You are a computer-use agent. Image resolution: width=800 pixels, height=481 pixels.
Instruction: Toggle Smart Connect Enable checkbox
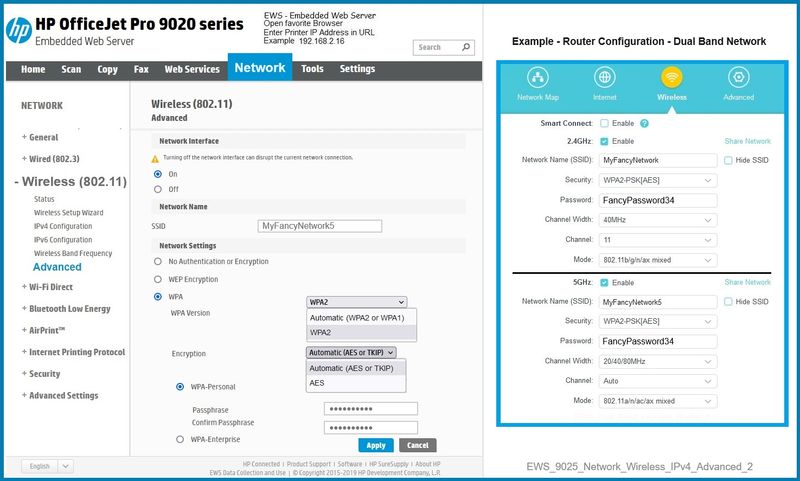point(605,123)
